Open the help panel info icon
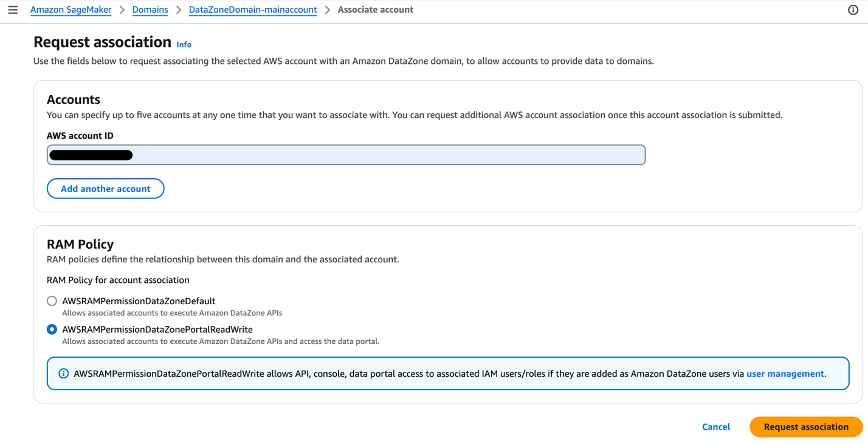This screenshot has width=868, height=443. [x=853, y=10]
